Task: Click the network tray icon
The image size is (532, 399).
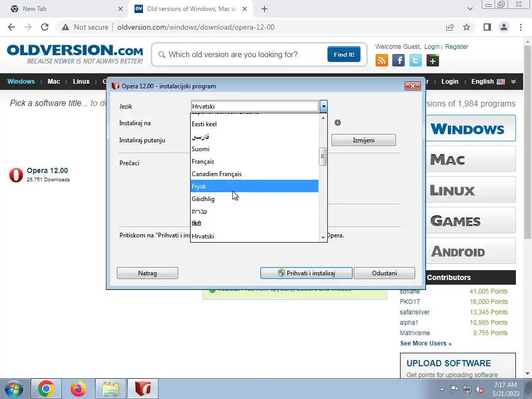Action: click(x=467, y=389)
